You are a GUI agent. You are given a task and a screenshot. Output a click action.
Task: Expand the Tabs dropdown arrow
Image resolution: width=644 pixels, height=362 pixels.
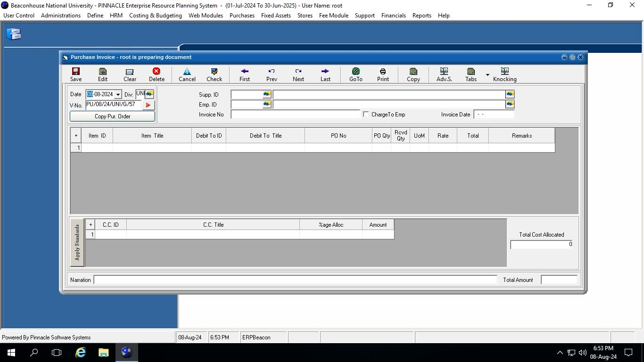click(487, 75)
